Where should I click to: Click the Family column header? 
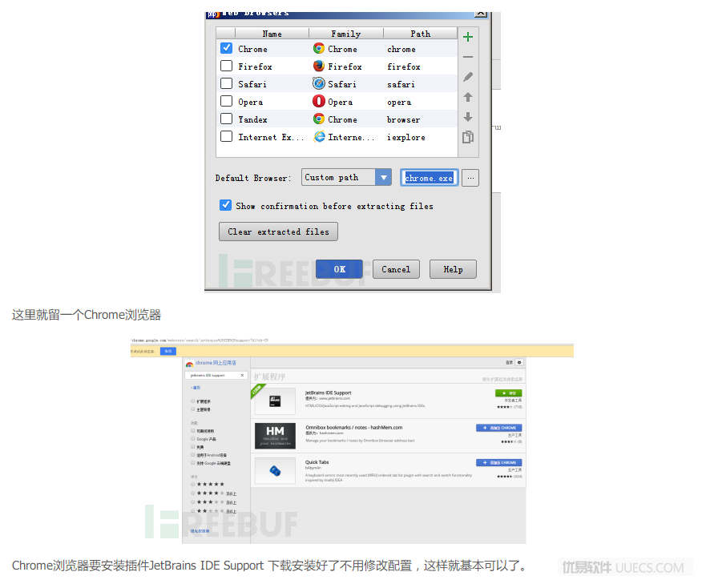pos(345,34)
